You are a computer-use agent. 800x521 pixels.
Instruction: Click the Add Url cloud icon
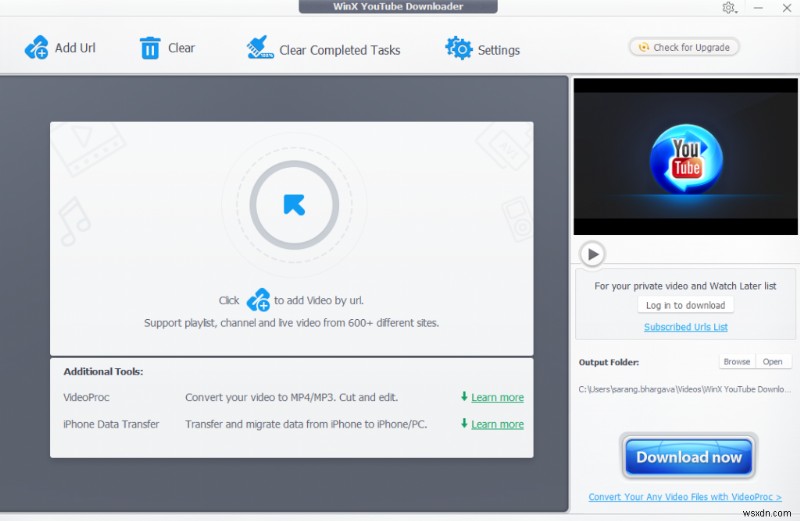(36, 47)
